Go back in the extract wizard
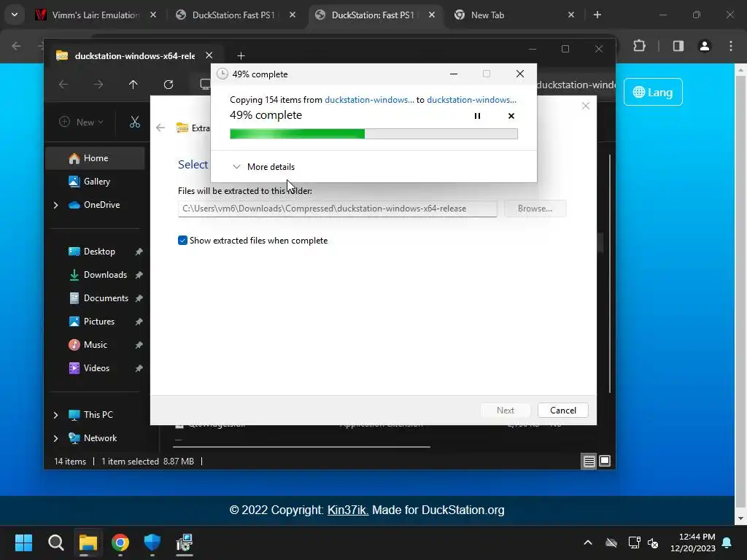The image size is (747, 560). 160,128
